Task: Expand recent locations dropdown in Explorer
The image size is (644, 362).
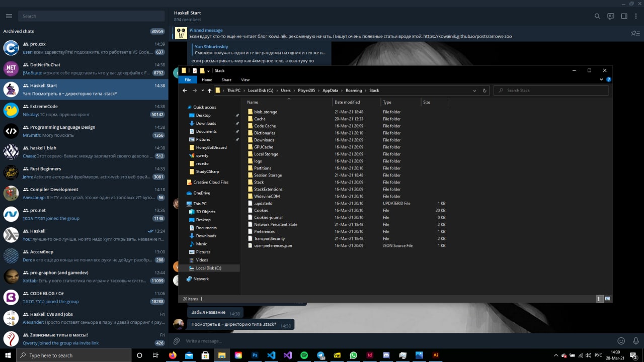Action: (202, 90)
